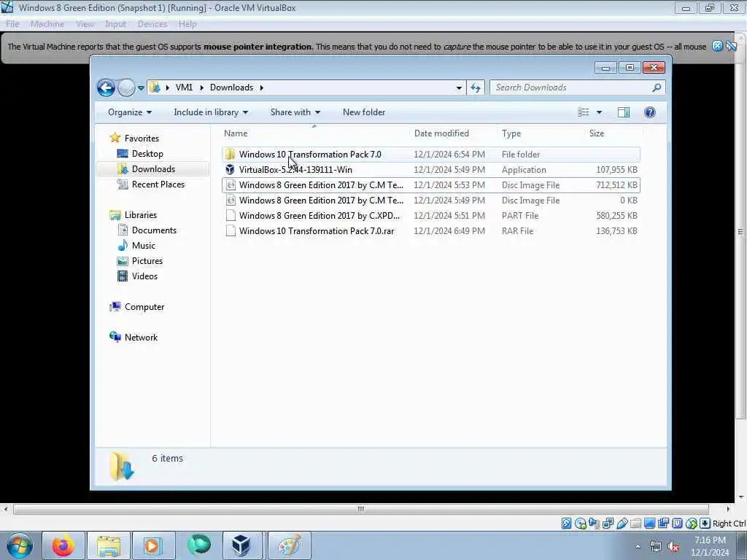This screenshot has width=747, height=560.
Task: Show hidden tray icons arrow
Action: tap(638, 547)
